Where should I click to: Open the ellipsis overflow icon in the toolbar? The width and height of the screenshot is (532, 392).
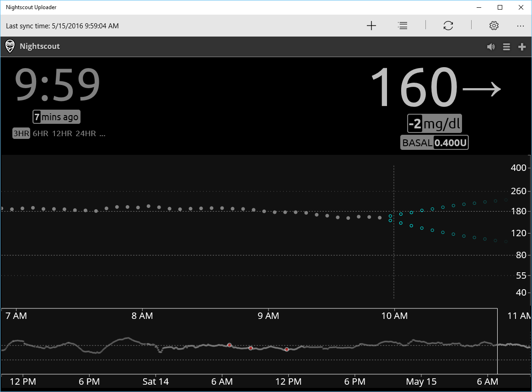[521, 26]
